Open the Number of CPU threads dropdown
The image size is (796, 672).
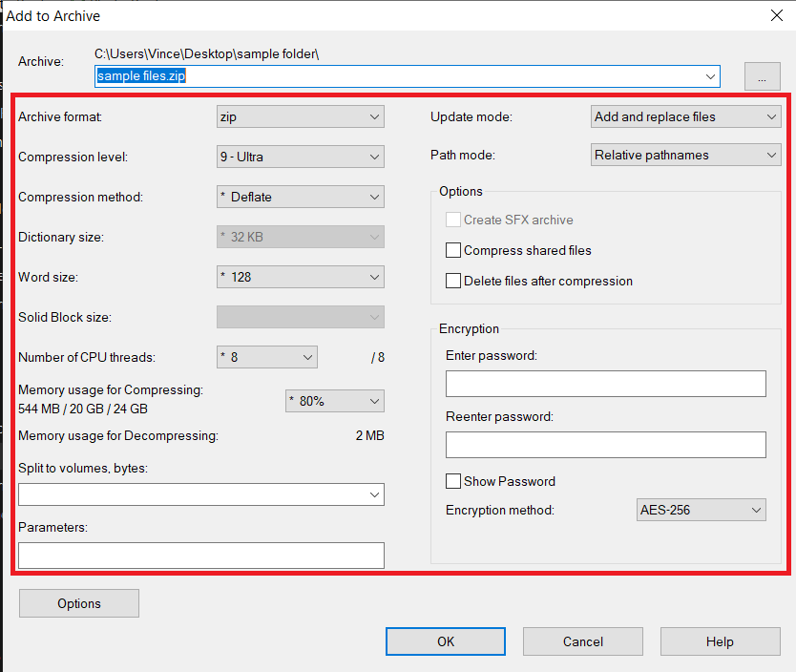[x=266, y=356]
